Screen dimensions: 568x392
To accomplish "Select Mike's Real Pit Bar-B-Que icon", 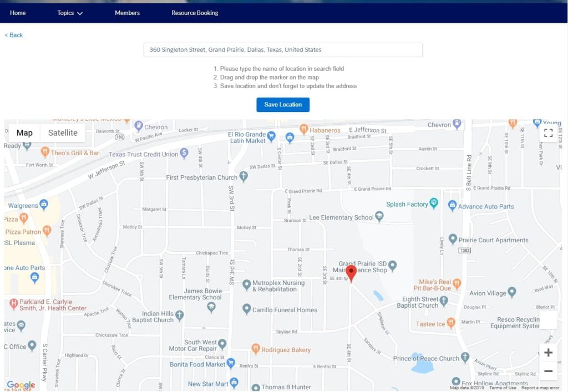I will pos(457,283).
